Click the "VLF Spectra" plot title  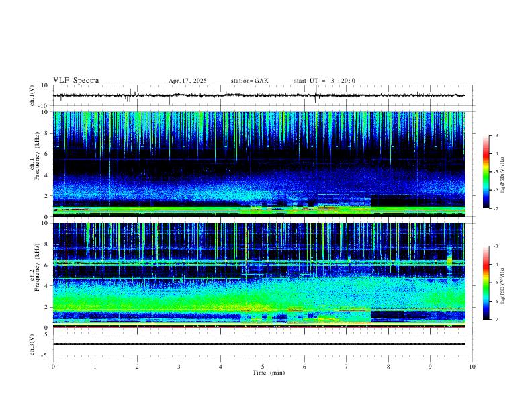[x=76, y=81]
